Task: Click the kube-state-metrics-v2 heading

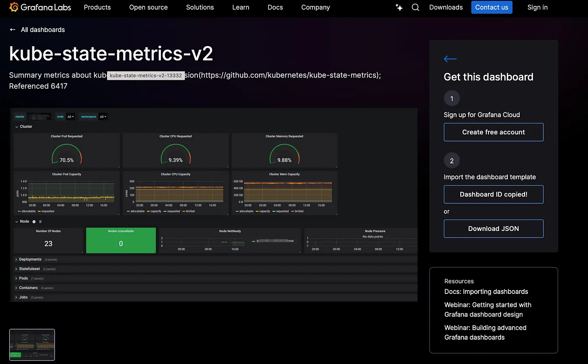Action: (x=111, y=54)
